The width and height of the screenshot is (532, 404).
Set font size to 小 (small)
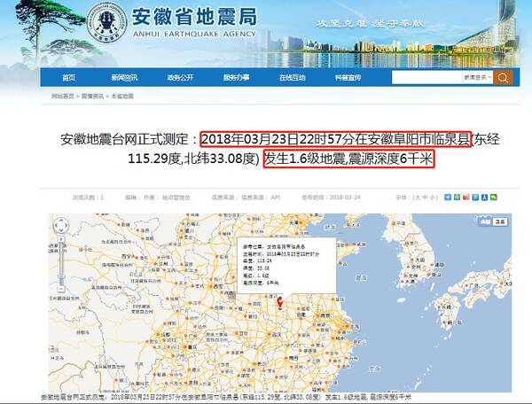pyautogui.click(x=432, y=198)
